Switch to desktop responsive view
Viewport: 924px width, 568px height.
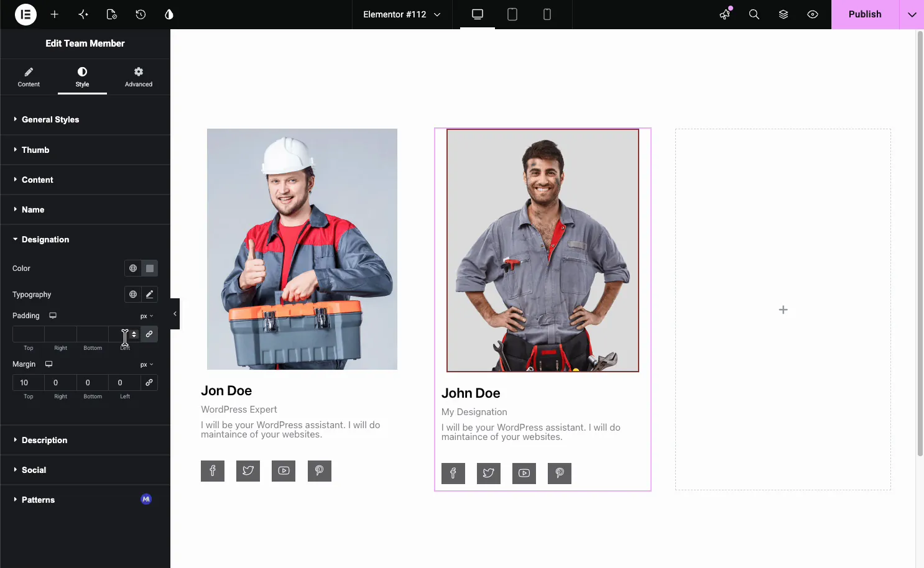coord(478,14)
